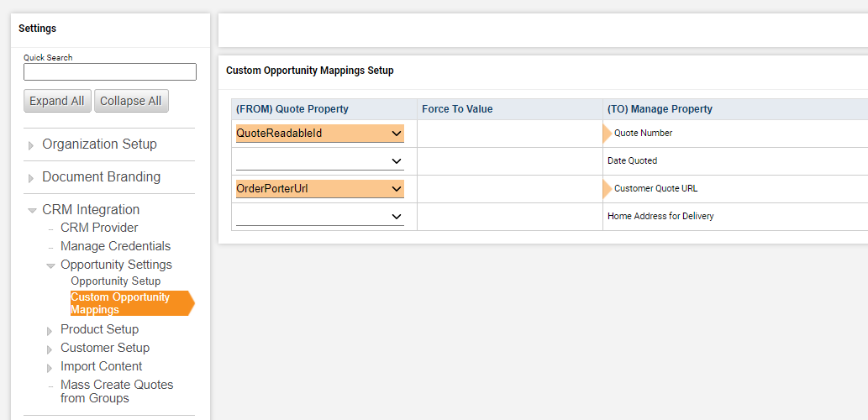868x420 pixels.
Task: Click the Expand All button
Action: click(57, 101)
